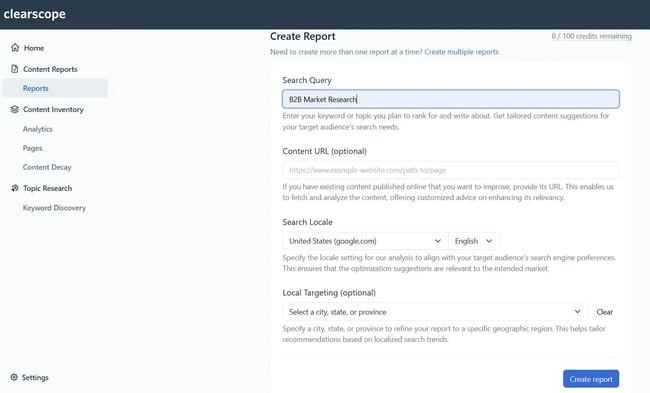650x393 pixels.
Task: Open the English language dropdown
Action: coord(474,241)
